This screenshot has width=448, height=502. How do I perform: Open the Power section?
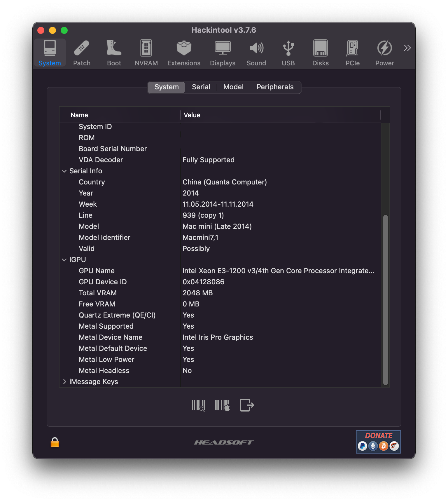click(x=384, y=53)
